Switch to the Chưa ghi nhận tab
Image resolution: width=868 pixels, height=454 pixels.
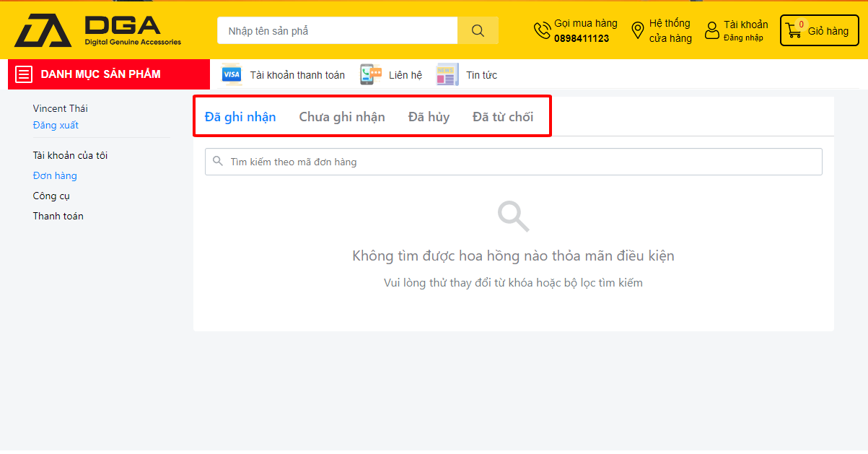coord(342,117)
